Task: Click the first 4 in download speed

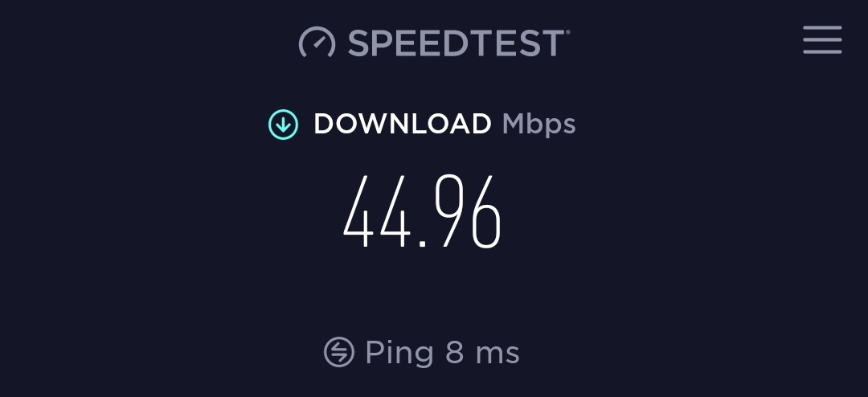Action: [358, 211]
